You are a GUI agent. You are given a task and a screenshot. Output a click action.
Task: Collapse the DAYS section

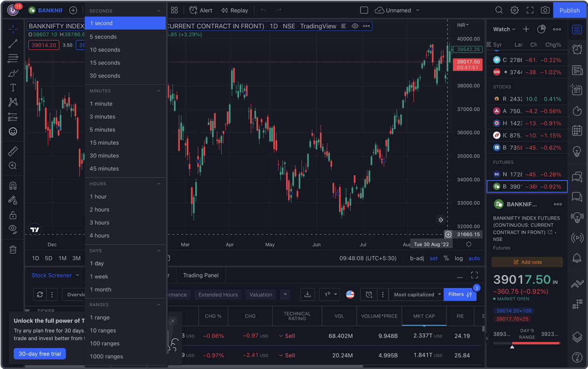pos(159,251)
